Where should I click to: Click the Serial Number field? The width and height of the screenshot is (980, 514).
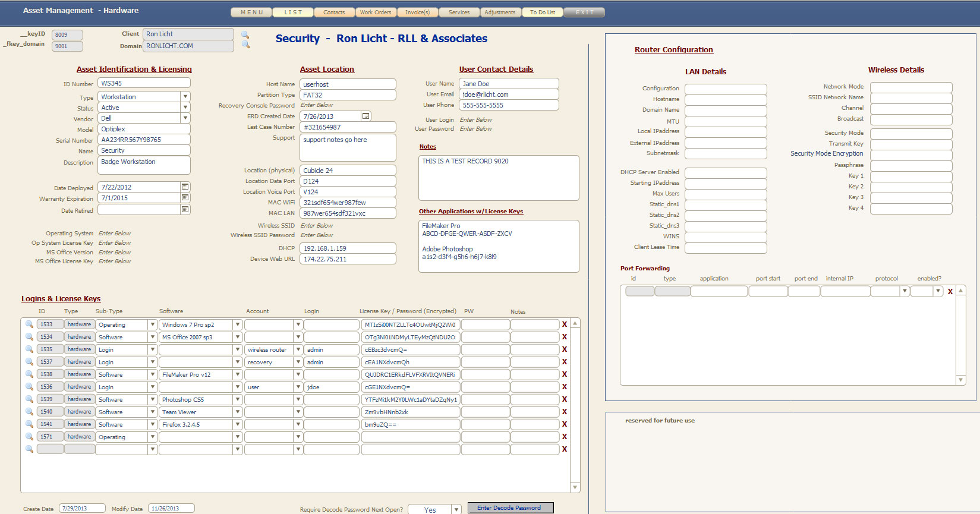pyautogui.click(x=144, y=140)
